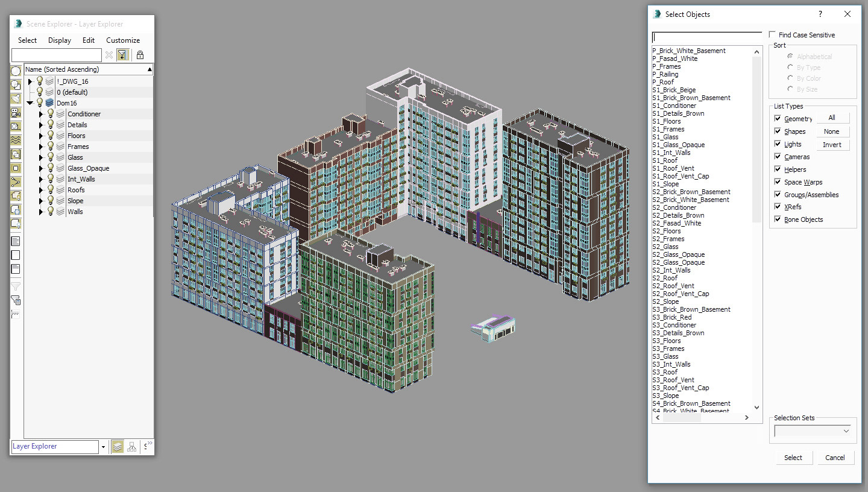Image resolution: width=868 pixels, height=492 pixels.
Task: Cancel the Select Objects dialog
Action: tap(835, 458)
